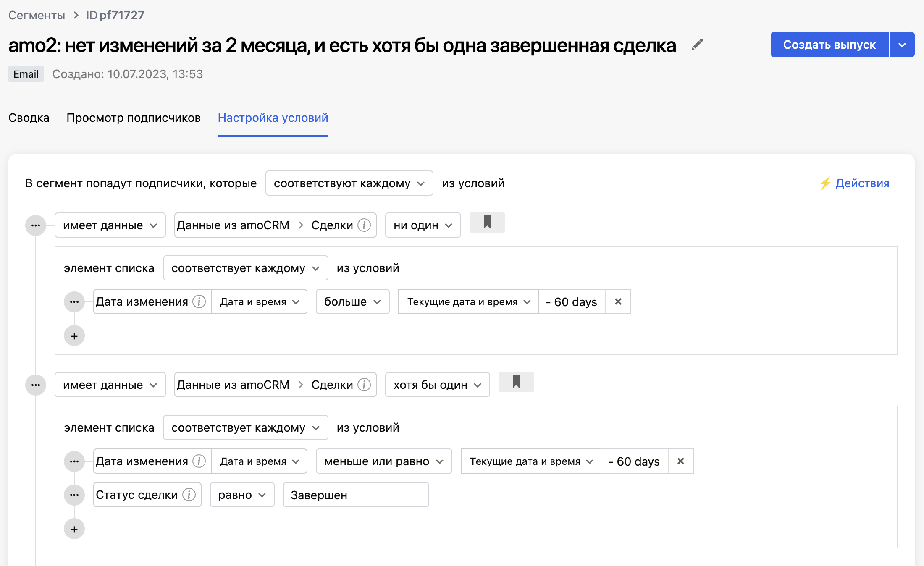Expand the 'соответствуют каждому' top-level dropdown

349,183
